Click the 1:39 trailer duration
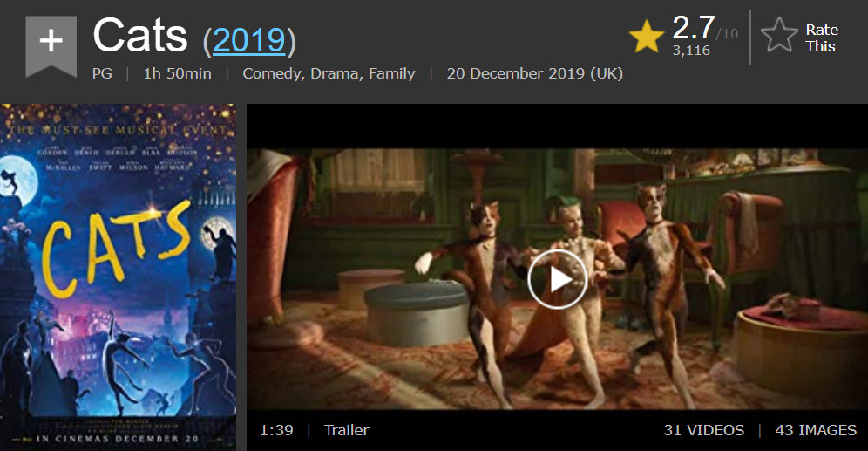868x451 pixels. point(276,430)
